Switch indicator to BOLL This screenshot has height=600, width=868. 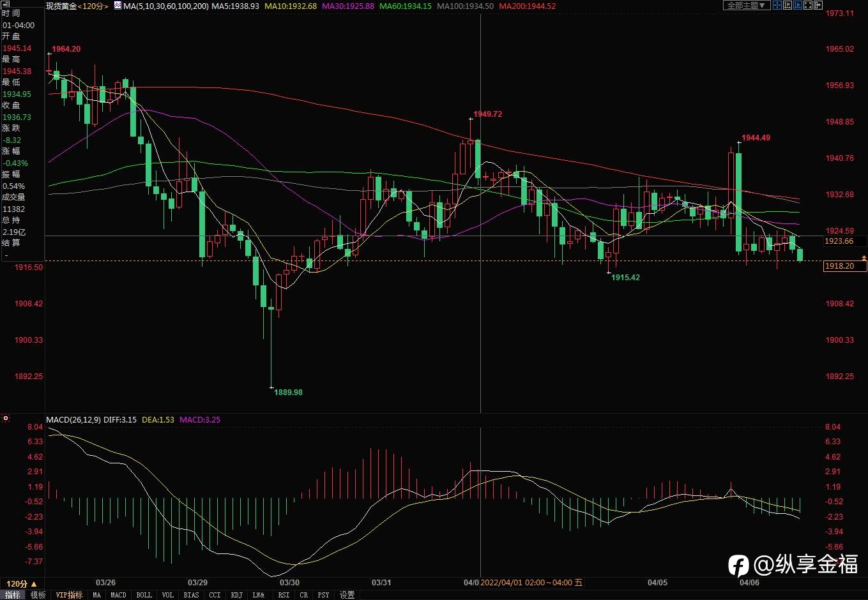pos(144,595)
